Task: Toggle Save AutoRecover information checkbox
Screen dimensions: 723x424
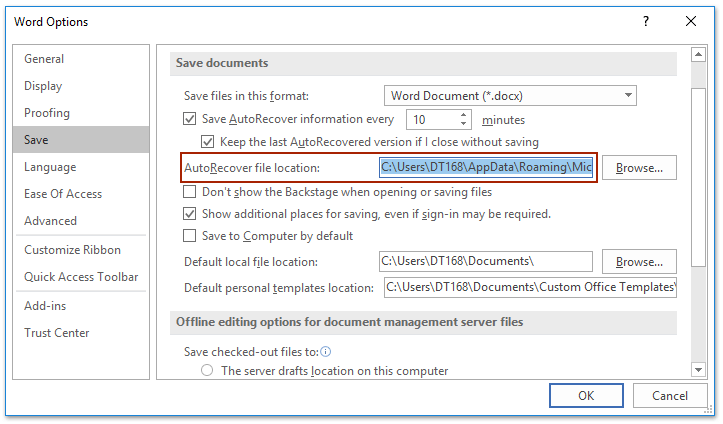Action: (x=190, y=119)
